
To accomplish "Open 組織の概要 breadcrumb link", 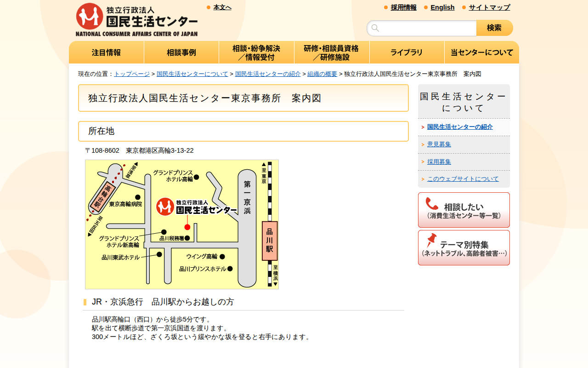I will click(x=322, y=74).
